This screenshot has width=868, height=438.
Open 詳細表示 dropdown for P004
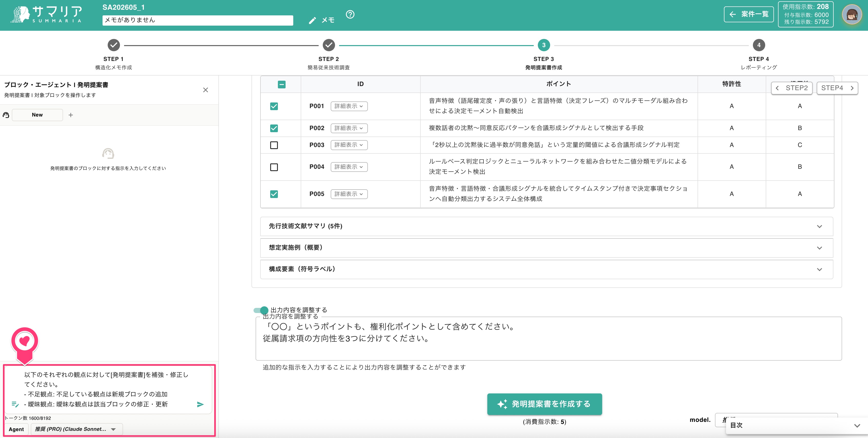[x=349, y=167]
